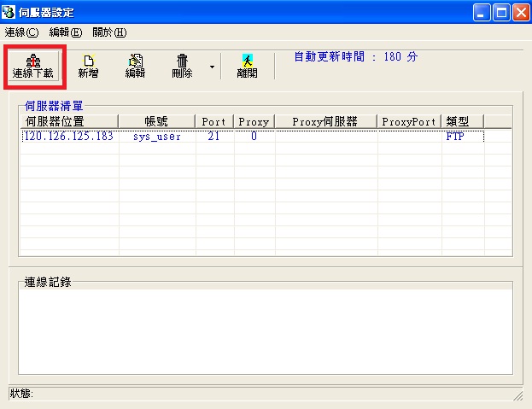Click inside the 連線記錄 log area
532x409 pixels.
pyautogui.click(x=266, y=330)
